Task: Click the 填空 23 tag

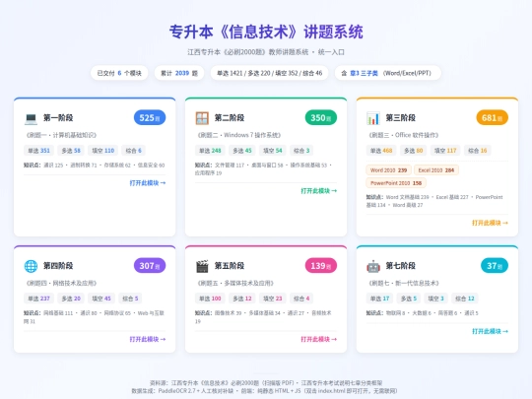Action: 273,299
